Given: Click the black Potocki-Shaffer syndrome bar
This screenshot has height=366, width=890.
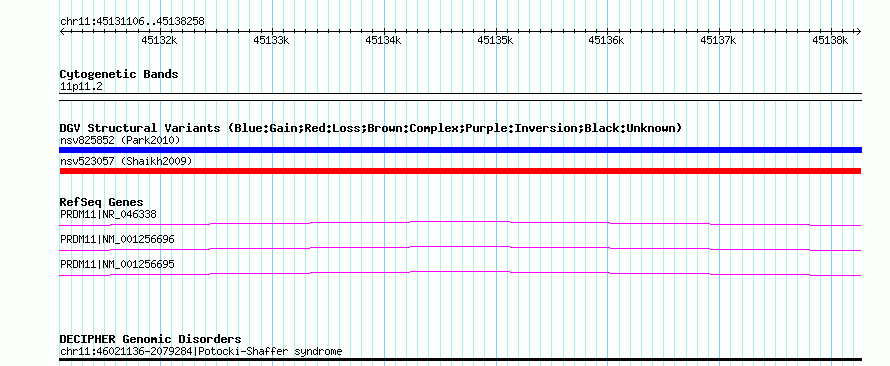Looking at the screenshot, I should 460,360.
